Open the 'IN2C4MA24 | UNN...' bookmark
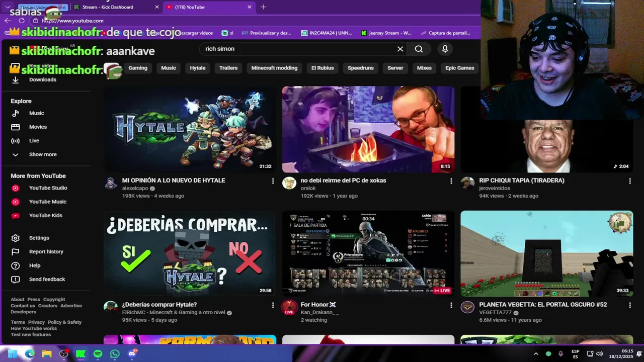Image resolution: width=644 pixels, height=362 pixels. tap(327, 33)
